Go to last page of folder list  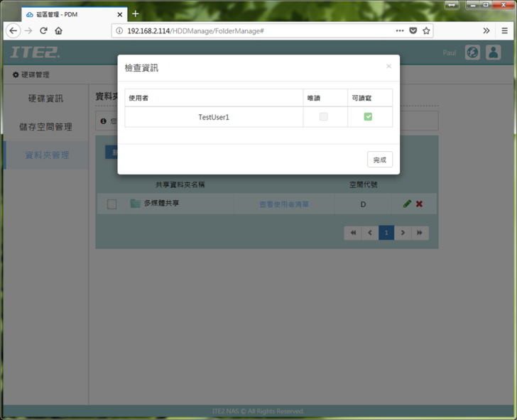pyautogui.click(x=420, y=233)
